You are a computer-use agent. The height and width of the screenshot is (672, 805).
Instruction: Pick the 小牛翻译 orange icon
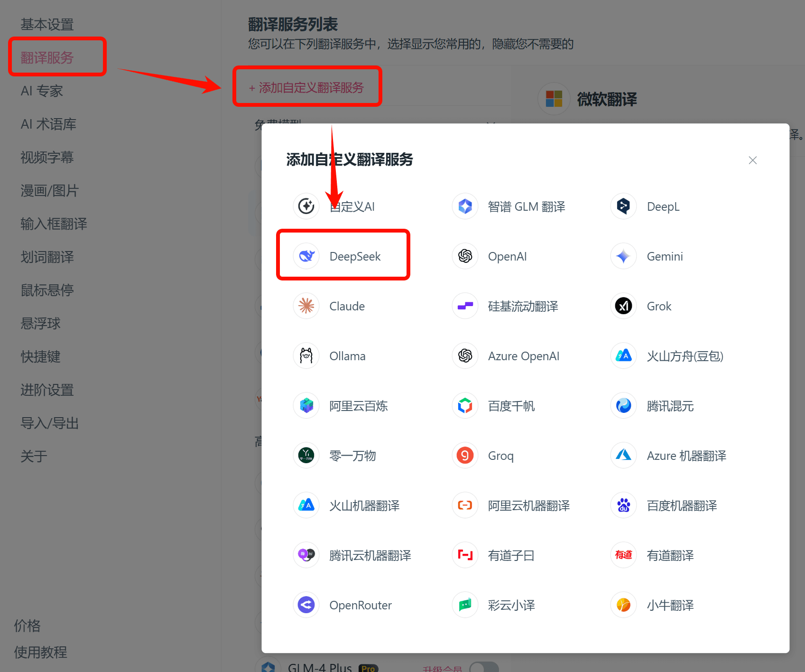click(623, 605)
